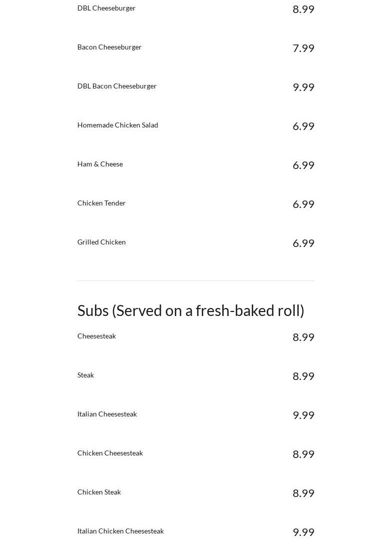The height and width of the screenshot is (551, 392).
Task: Click the Chicken Cheesesteak sub item
Action: point(110,453)
